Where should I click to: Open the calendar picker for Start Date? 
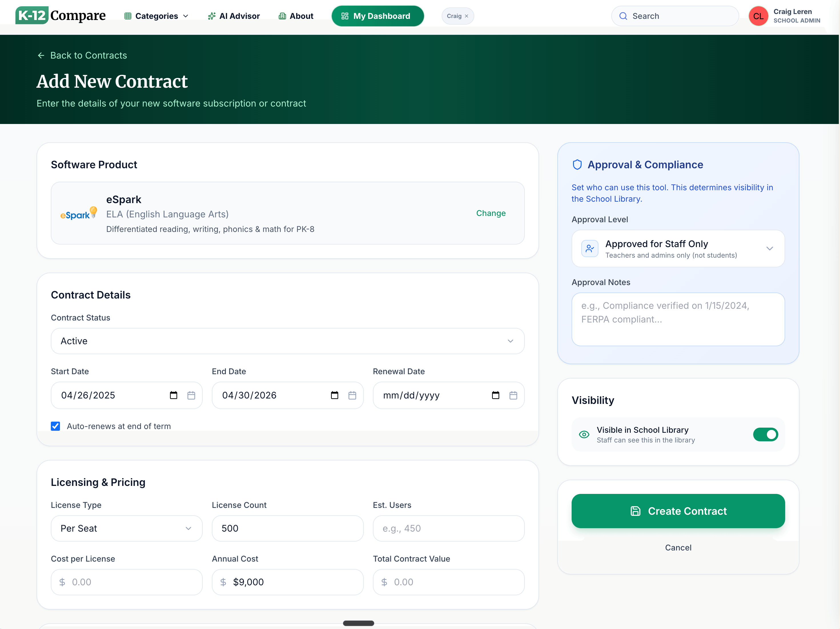pos(191,395)
